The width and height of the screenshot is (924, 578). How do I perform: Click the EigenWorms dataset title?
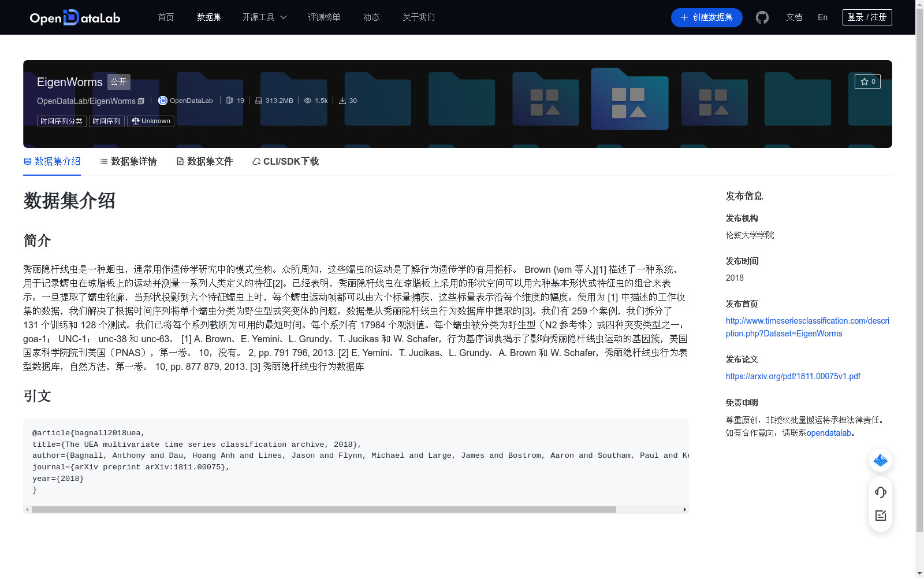point(70,82)
